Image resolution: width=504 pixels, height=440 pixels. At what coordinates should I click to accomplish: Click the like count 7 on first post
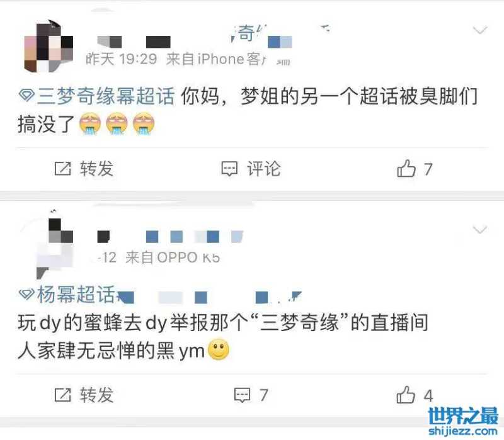(428, 169)
